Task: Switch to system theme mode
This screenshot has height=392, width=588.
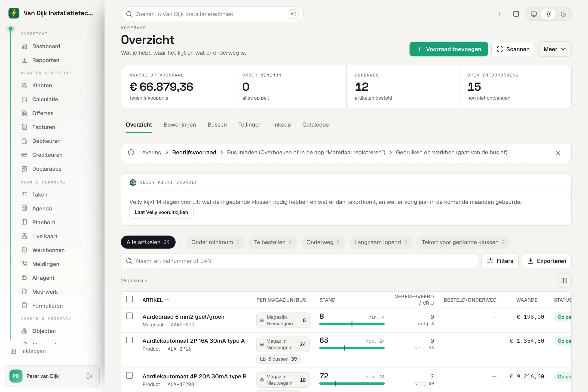Action: point(534,14)
